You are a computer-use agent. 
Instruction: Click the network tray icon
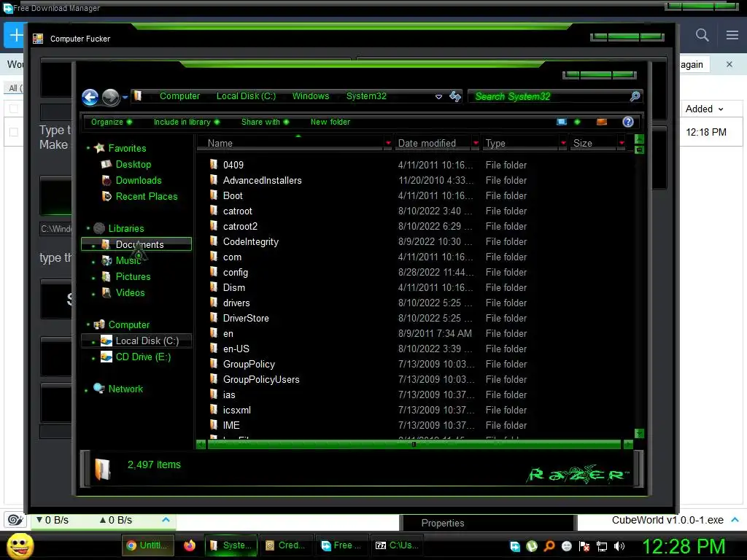pyautogui.click(x=602, y=546)
